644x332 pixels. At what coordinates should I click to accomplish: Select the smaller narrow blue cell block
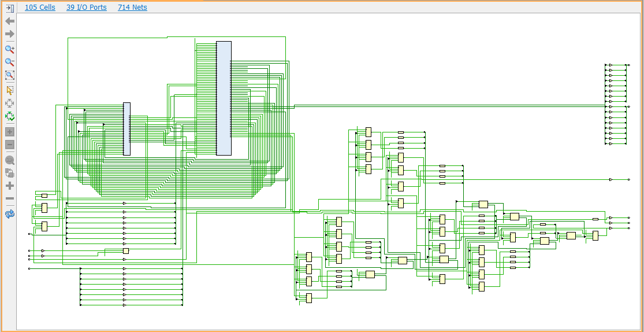pos(126,129)
